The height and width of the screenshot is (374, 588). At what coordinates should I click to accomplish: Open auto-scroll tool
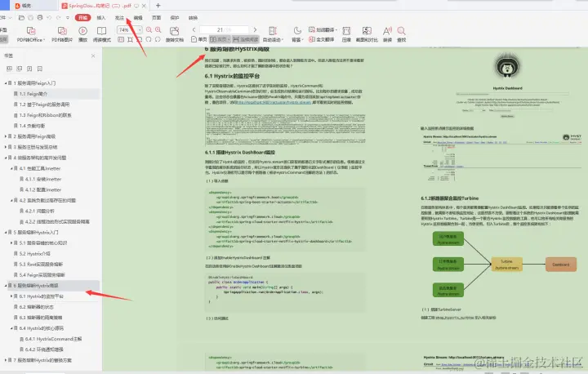(273, 34)
